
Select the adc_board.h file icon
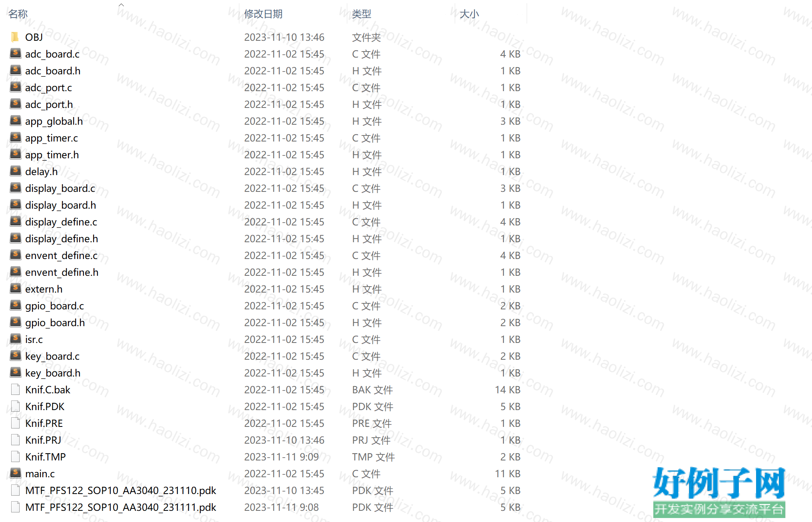point(15,70)
